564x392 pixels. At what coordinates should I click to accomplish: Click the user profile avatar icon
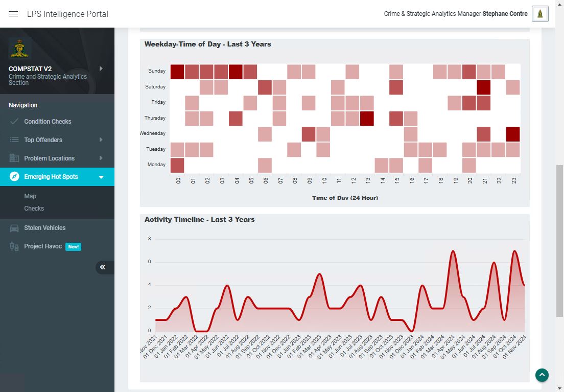click(540, 14)
